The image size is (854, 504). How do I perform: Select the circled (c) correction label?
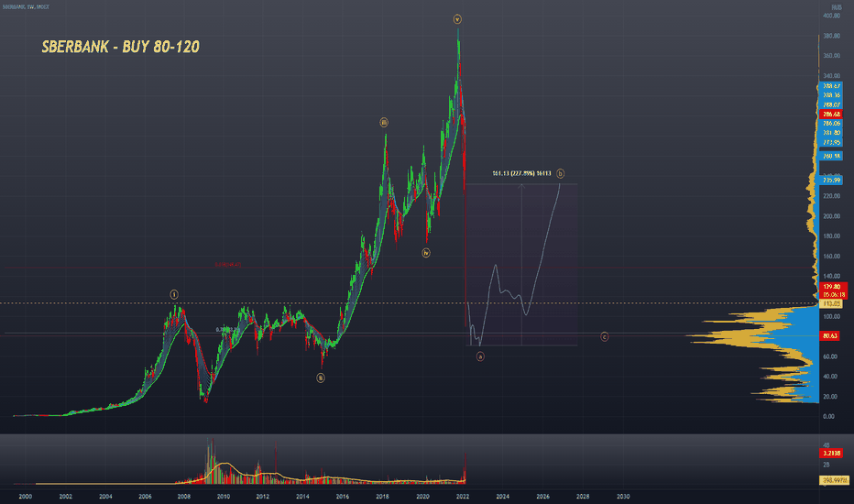point(605,336)
